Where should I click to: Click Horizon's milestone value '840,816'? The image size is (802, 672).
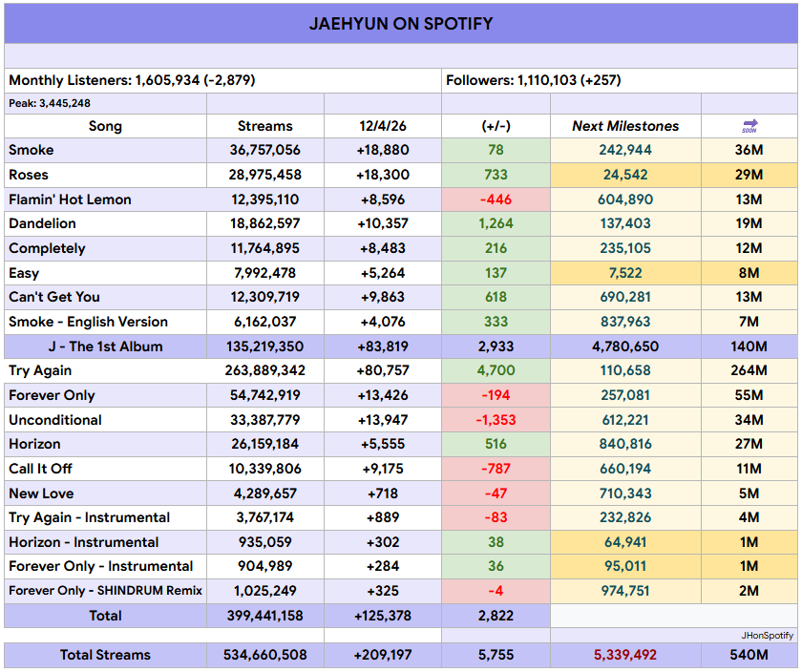[x=625, y=444]
